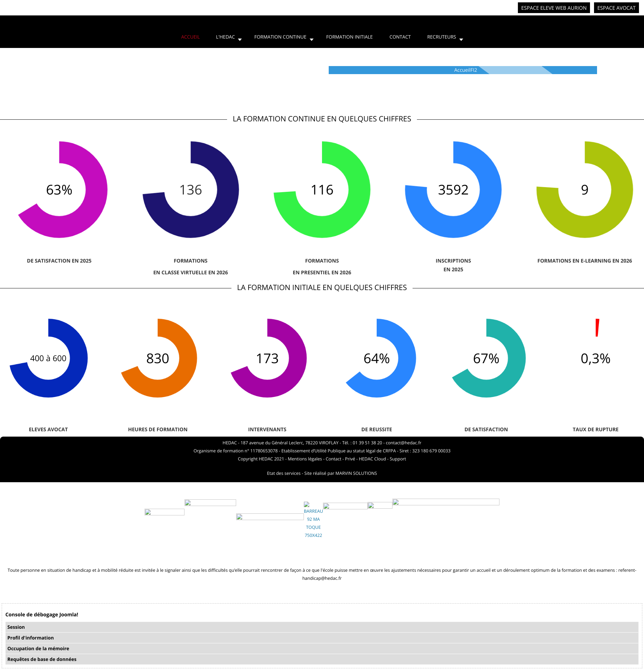644x670 pixels.
Task: Expand the RECRUTEURS dropdown arrow
Action: click(x=461, y=40)
